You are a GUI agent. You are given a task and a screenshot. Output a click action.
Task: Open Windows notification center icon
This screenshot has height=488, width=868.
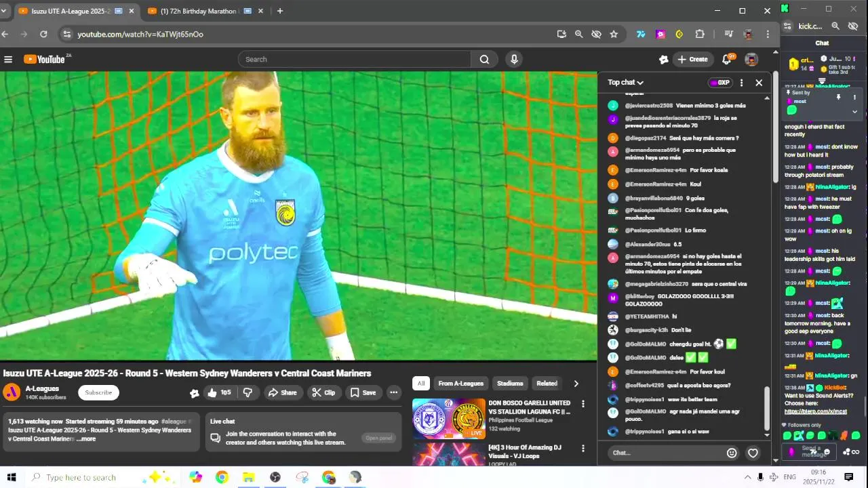click(x=848, y=477)
